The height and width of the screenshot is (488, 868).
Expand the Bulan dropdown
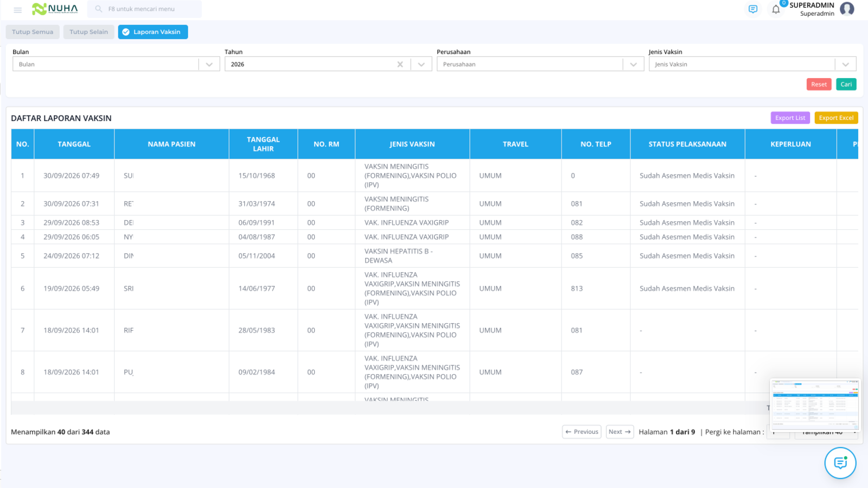pyautogui.click(x=209, y=64)
